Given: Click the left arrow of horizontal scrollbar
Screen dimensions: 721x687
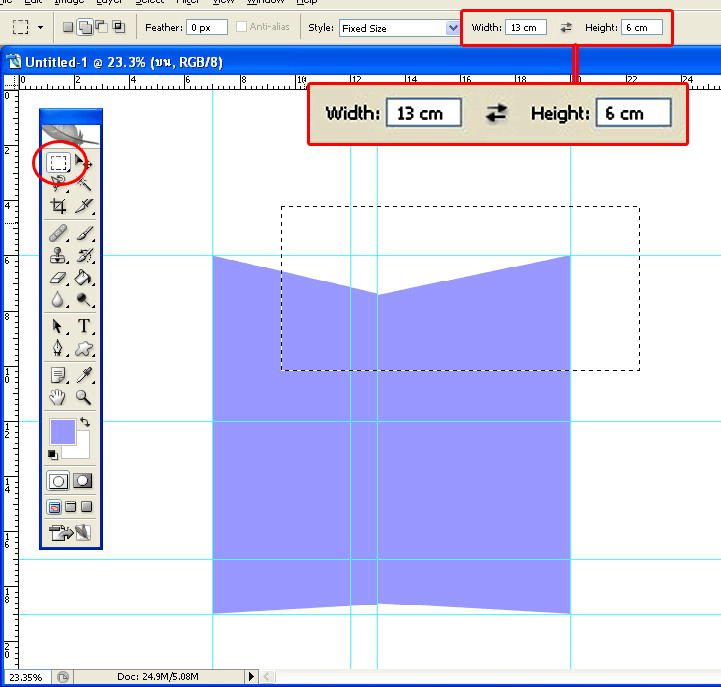Looking at the screenshot, I should pyautogui.click(x=266, y=676).
